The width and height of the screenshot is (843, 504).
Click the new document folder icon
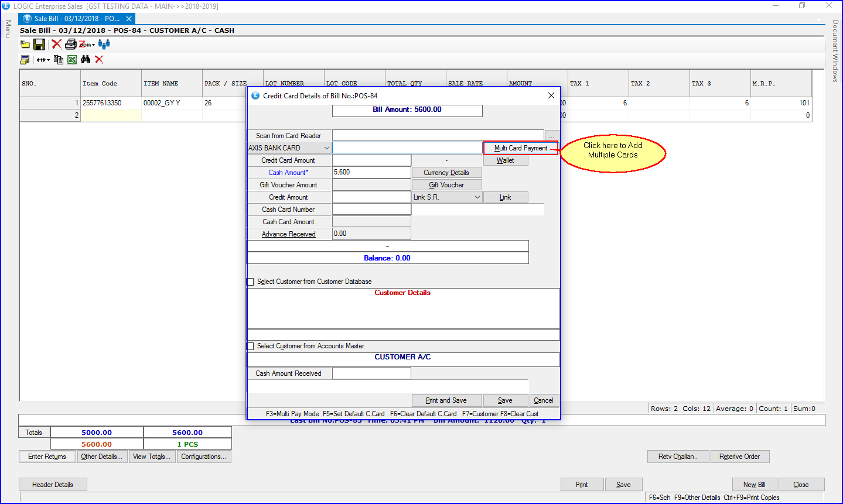[x=25, y=44]
